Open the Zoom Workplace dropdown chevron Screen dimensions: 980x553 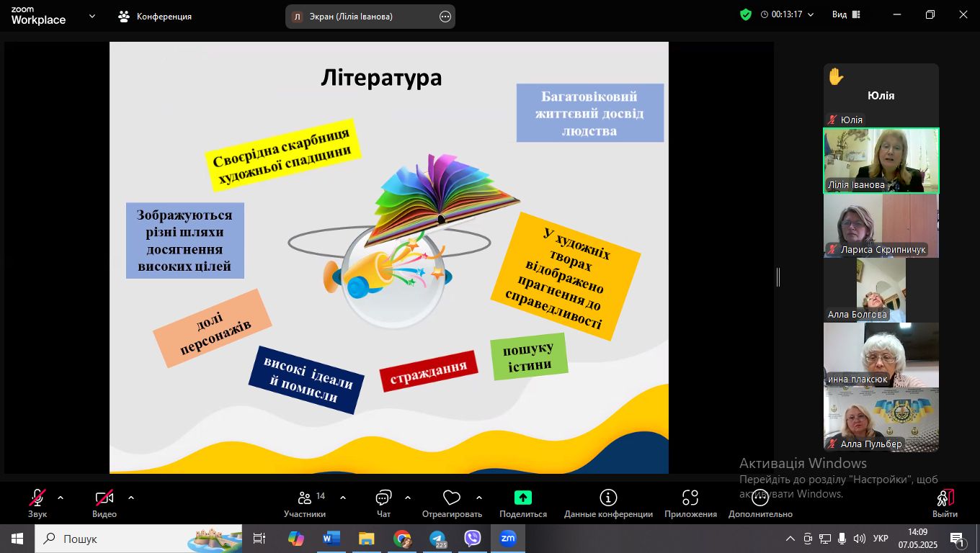92,16
